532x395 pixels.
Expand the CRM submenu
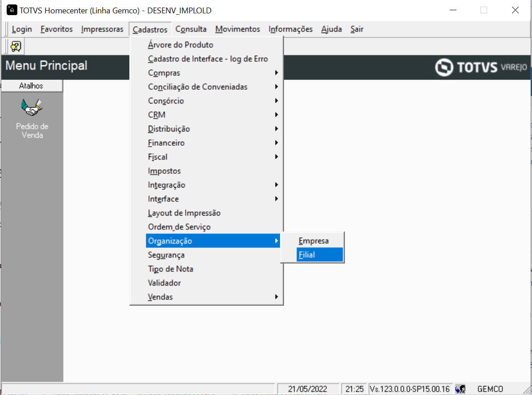[x=213, y=115]
